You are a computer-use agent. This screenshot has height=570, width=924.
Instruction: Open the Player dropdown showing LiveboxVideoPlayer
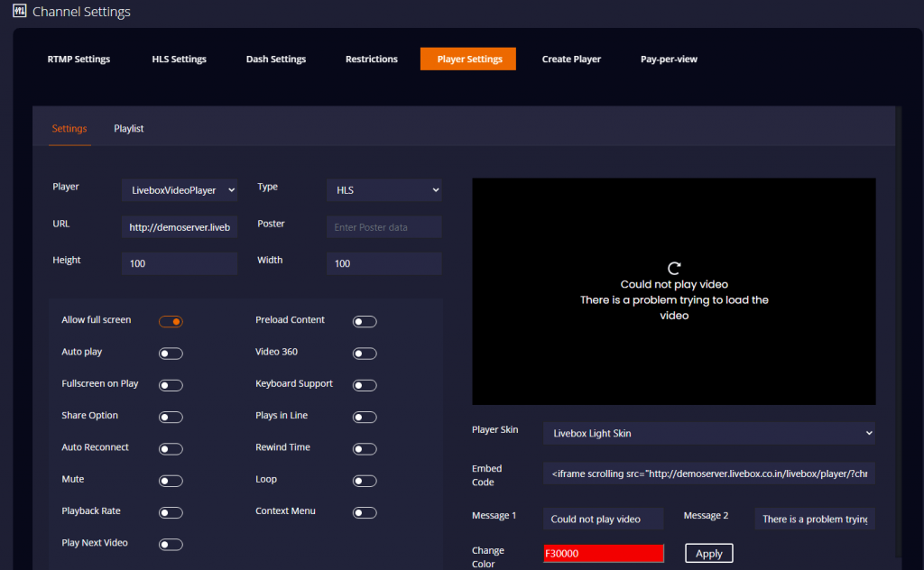[179, 189]
